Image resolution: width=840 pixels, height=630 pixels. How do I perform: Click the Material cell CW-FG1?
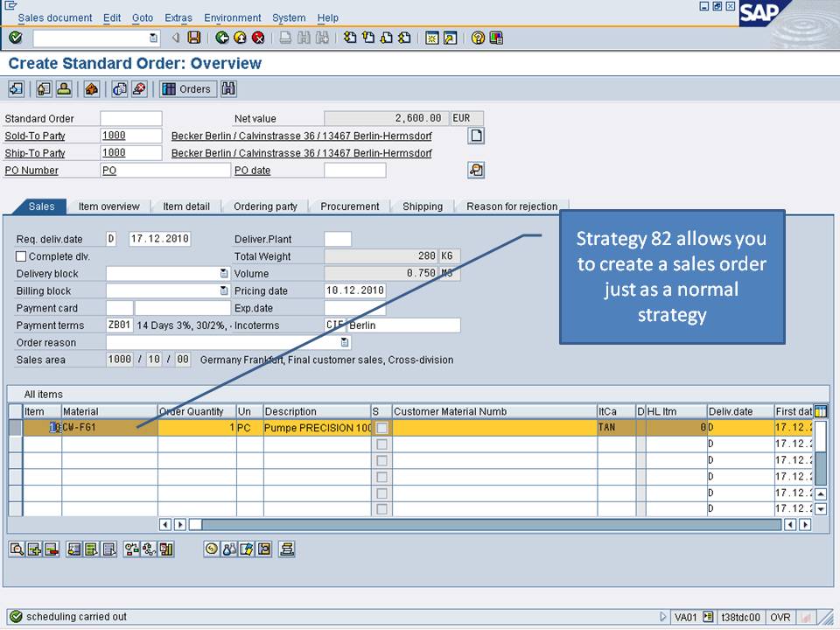pos(109,428)
